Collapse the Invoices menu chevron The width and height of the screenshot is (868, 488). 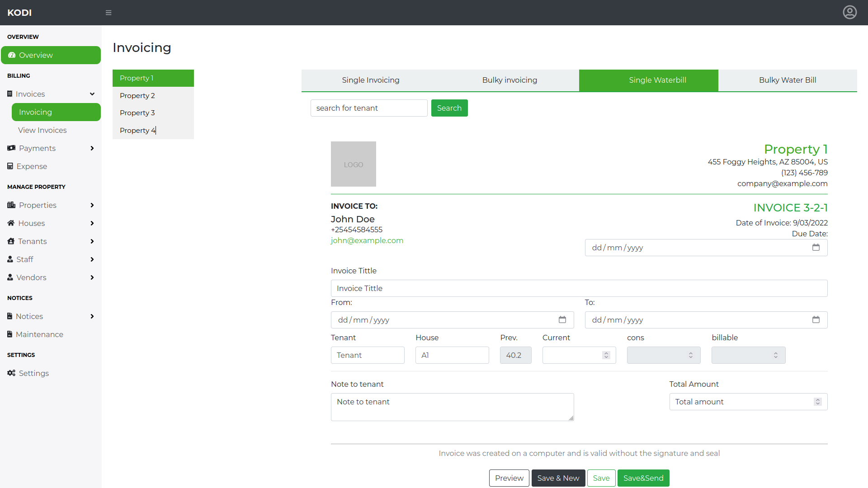92,94
